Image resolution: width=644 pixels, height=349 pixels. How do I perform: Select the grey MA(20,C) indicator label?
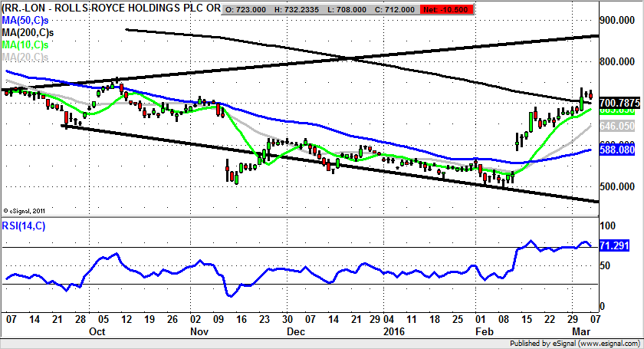pyautogui.click(x=27, y=57)
